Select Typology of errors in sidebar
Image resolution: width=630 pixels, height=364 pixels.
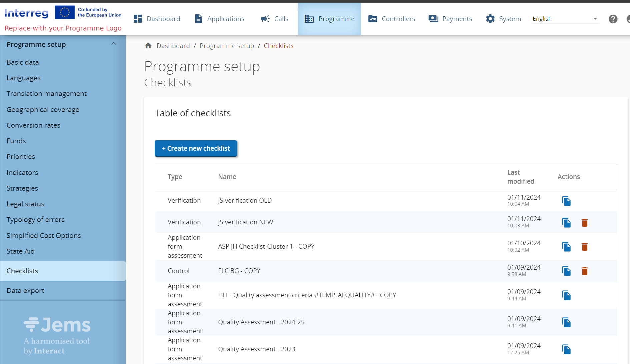(36, 220)
